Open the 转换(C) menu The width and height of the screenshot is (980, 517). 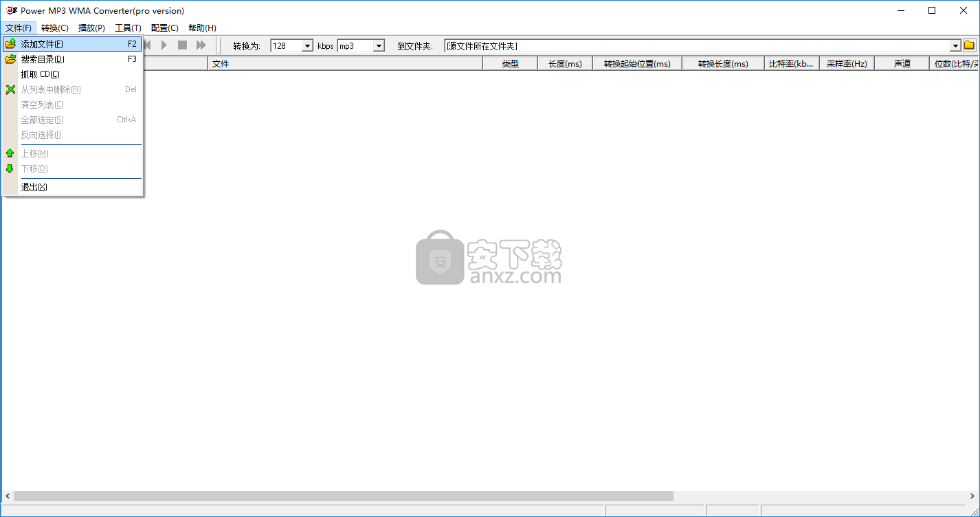[x=55, y=28]
